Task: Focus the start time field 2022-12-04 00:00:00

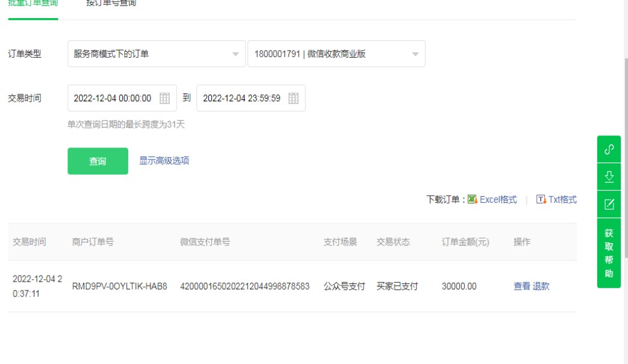Action: [113, 98]
